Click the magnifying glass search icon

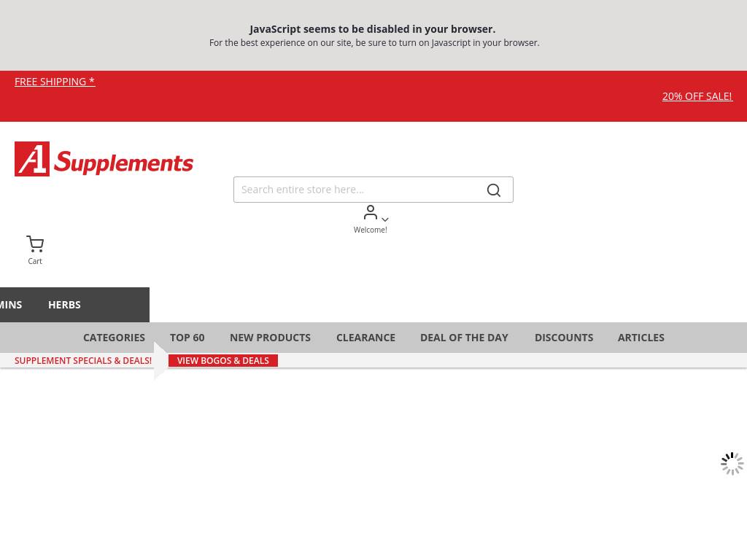click(x=494, y=190)
